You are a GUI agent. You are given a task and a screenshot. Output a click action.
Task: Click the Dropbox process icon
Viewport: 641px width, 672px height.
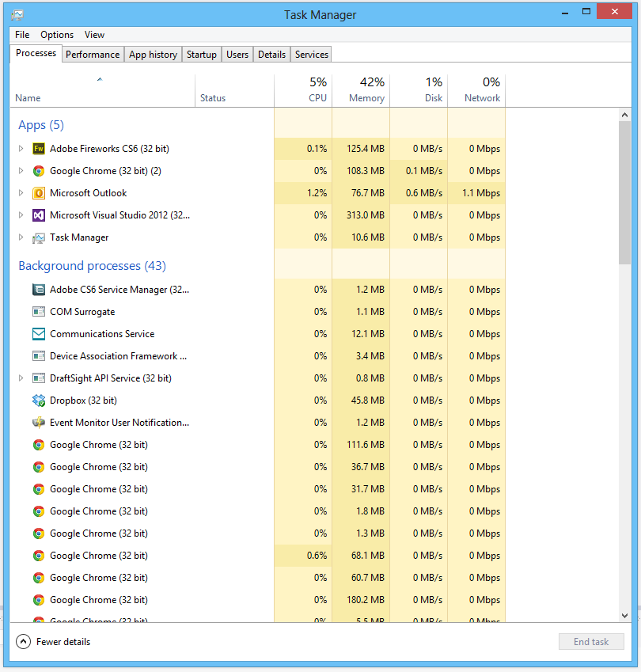pos(38,400)
